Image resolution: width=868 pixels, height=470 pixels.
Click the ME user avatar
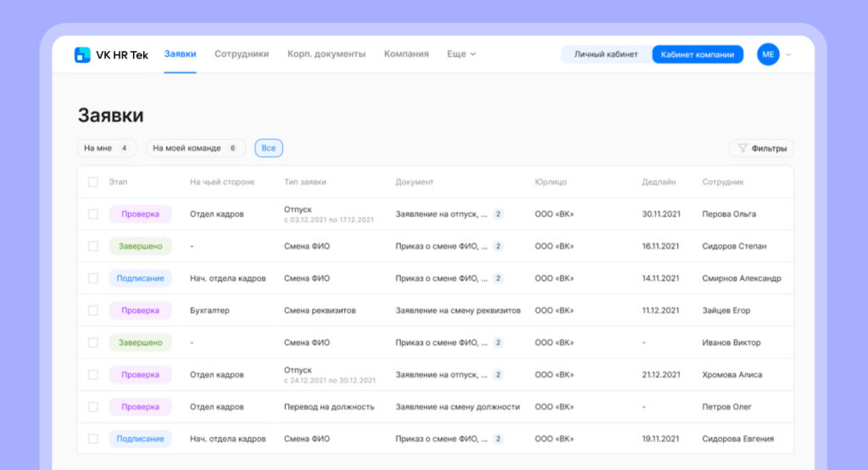pos(768,54)
